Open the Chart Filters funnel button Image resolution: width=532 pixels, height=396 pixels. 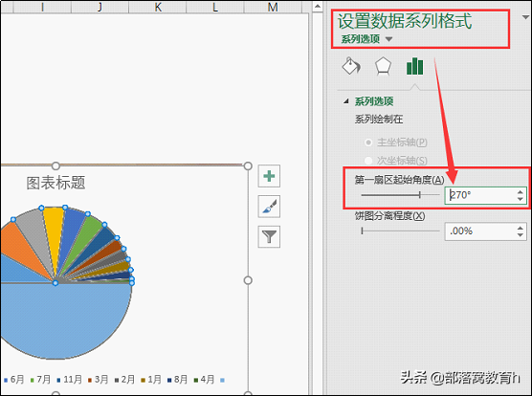269,236
